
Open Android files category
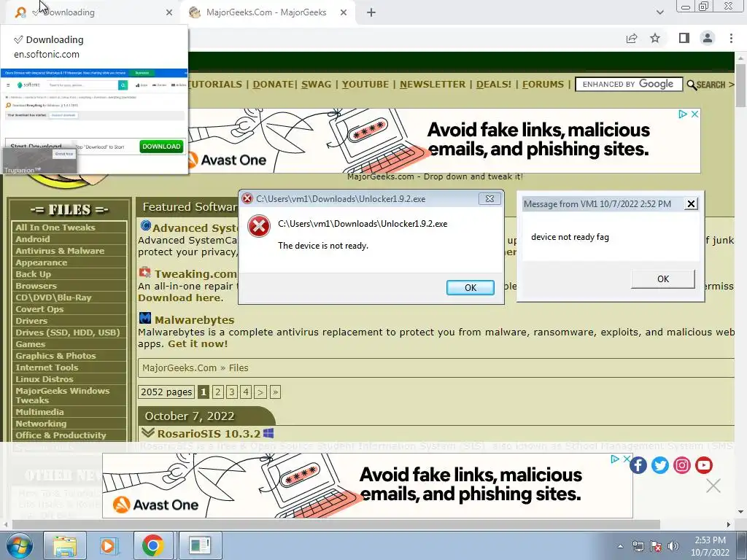pos(32,239)
